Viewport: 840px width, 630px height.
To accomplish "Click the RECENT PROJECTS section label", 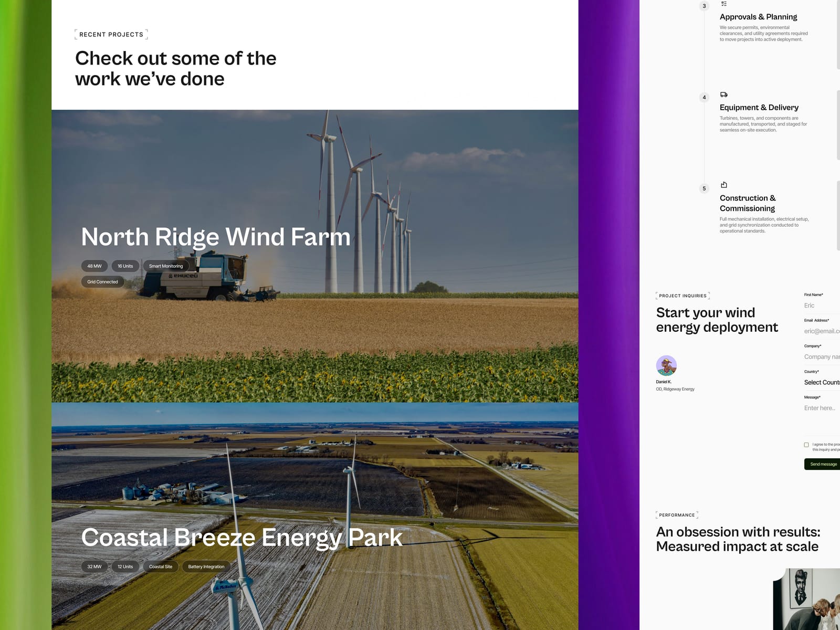I will pyautogui.click(x=111, y=35).
